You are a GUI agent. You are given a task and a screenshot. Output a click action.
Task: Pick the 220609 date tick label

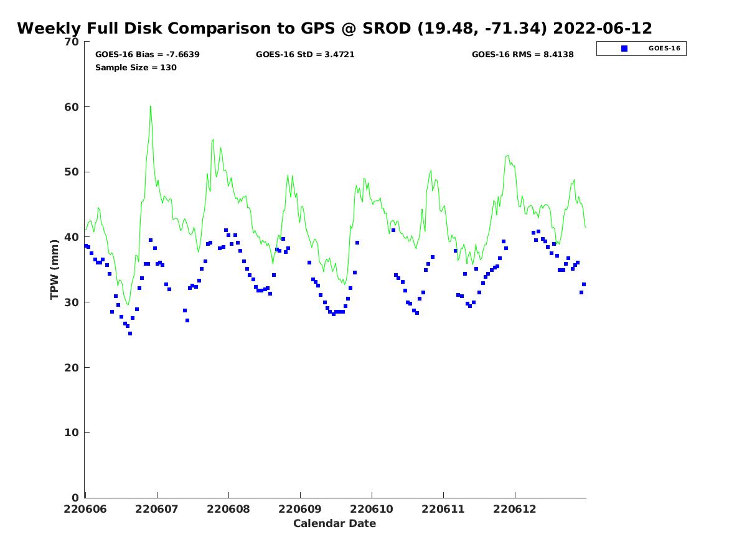tap(300, 509)
